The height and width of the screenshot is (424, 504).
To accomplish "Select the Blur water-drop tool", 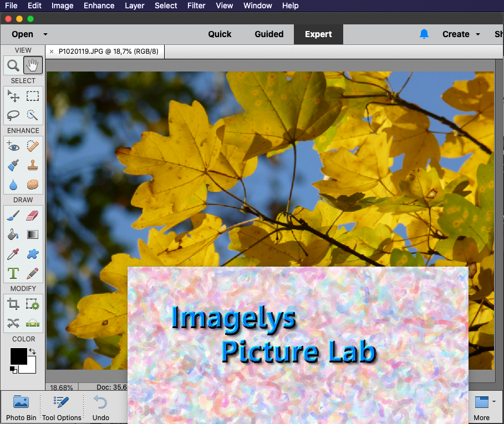I will tap(13, 185).
